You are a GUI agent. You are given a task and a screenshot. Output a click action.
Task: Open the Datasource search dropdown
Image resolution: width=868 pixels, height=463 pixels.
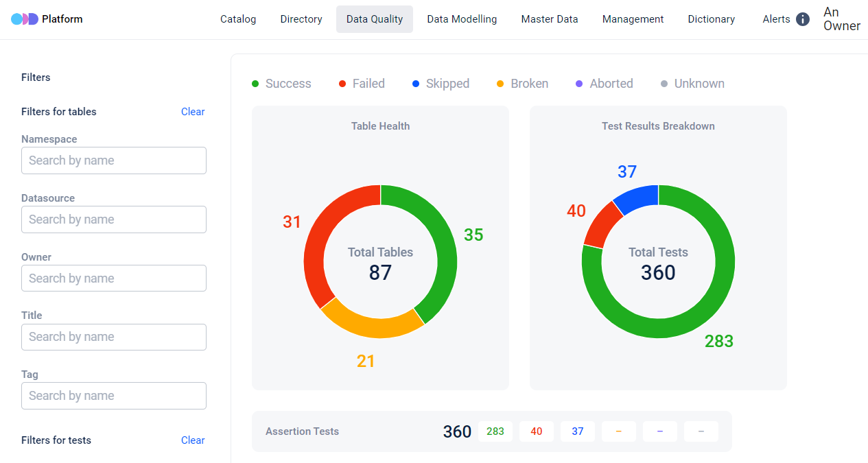coord(114,219)
